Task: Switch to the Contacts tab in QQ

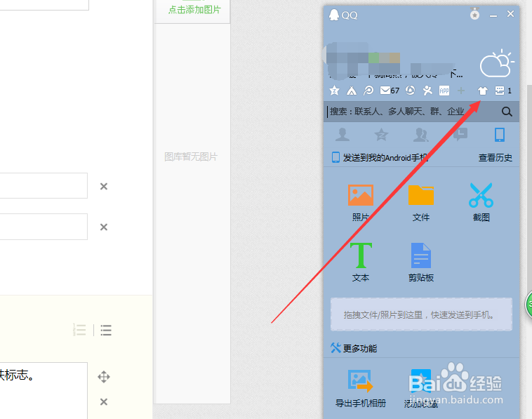Action: pyautogui.click(x=343, y=135)
